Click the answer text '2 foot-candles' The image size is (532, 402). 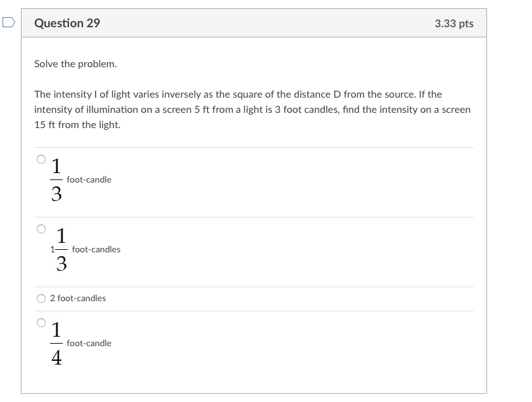79,298
